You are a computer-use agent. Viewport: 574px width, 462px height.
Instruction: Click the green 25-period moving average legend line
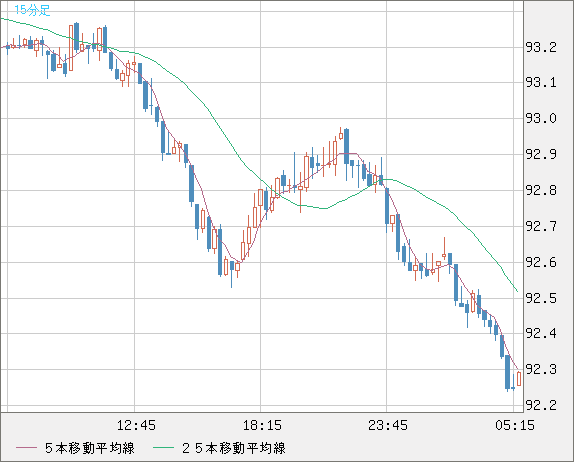pyautogui.click(x=163, y=448)
